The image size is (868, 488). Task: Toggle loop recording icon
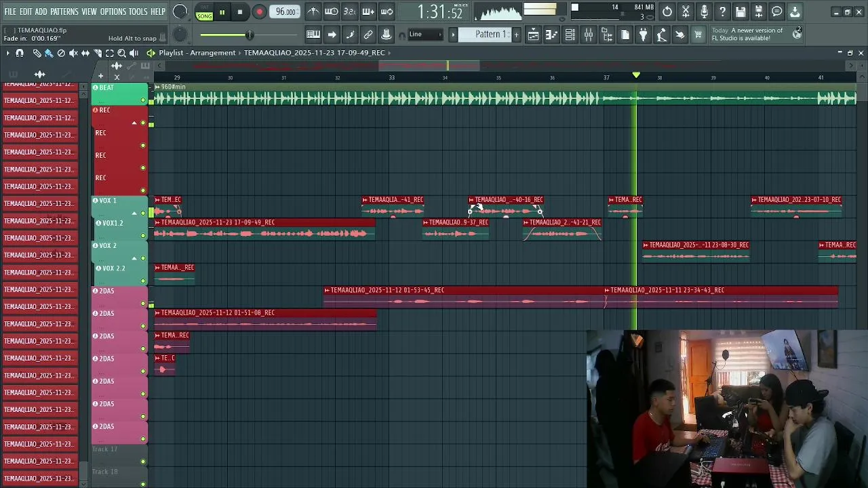point(387,12)
